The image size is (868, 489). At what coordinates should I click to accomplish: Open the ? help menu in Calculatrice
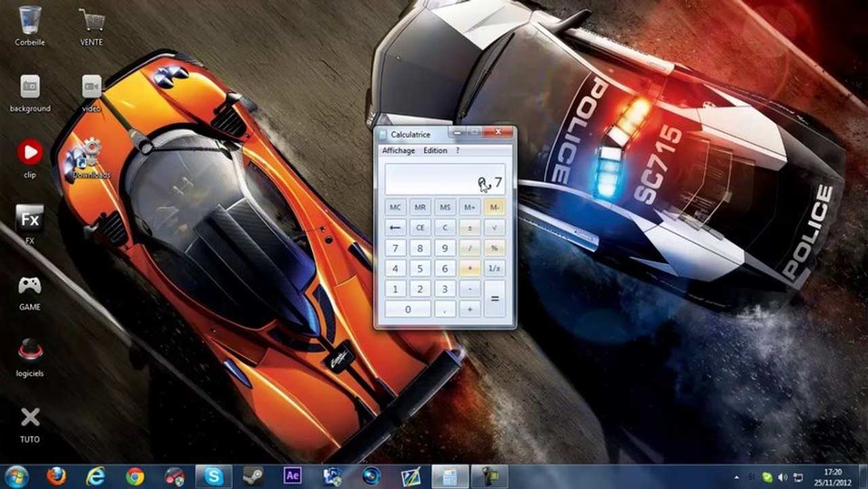[x=457, y=150]
